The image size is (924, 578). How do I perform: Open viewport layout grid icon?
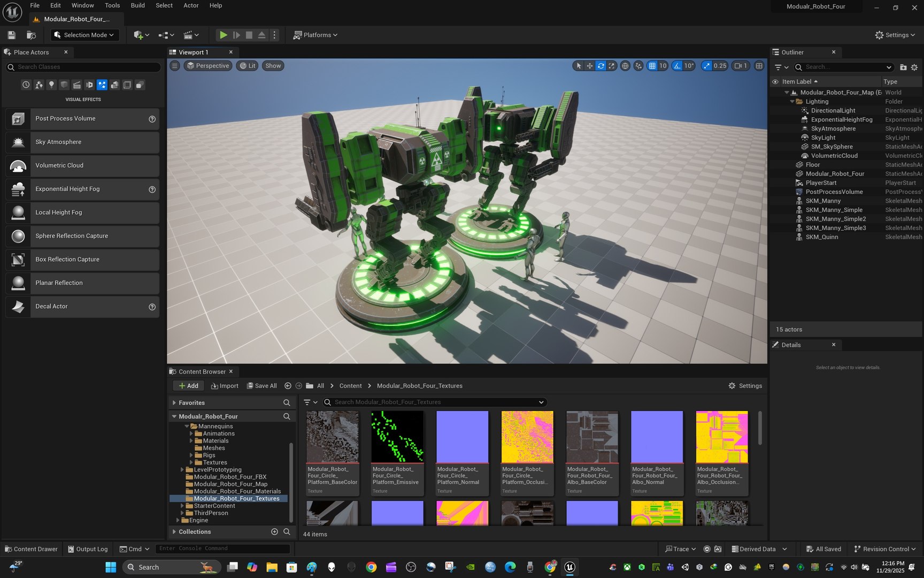click(x=759, y=66)
